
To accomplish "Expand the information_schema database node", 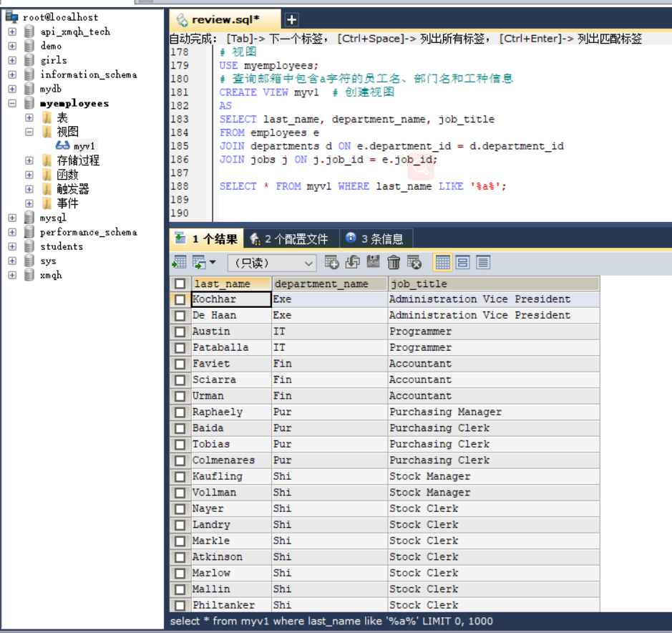I will pos(12,74).
